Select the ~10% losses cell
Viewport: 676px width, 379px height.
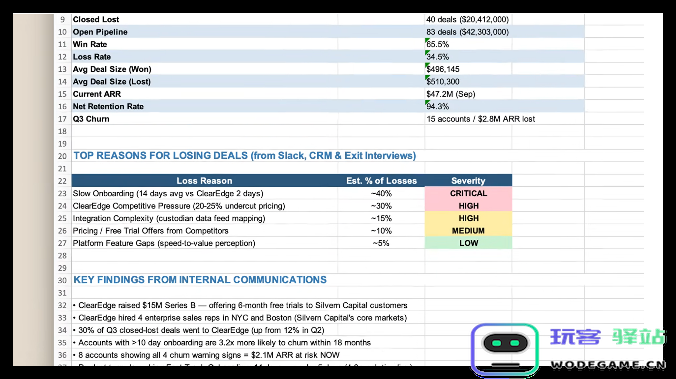tap(381, 231)
